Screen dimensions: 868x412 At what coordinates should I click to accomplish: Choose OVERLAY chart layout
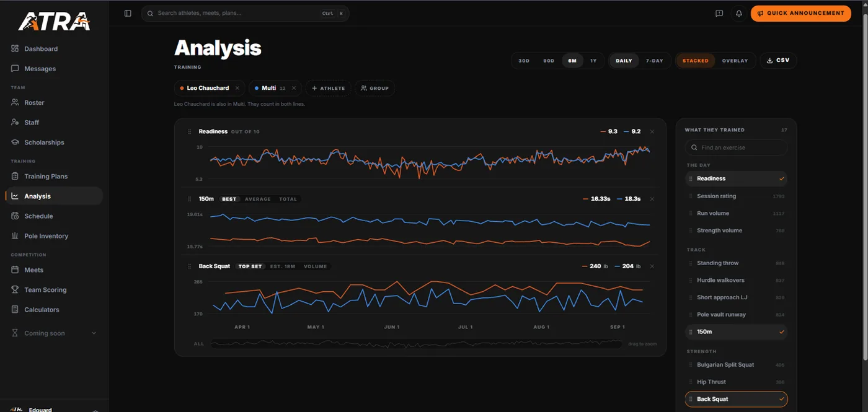(x=735, y=61)
